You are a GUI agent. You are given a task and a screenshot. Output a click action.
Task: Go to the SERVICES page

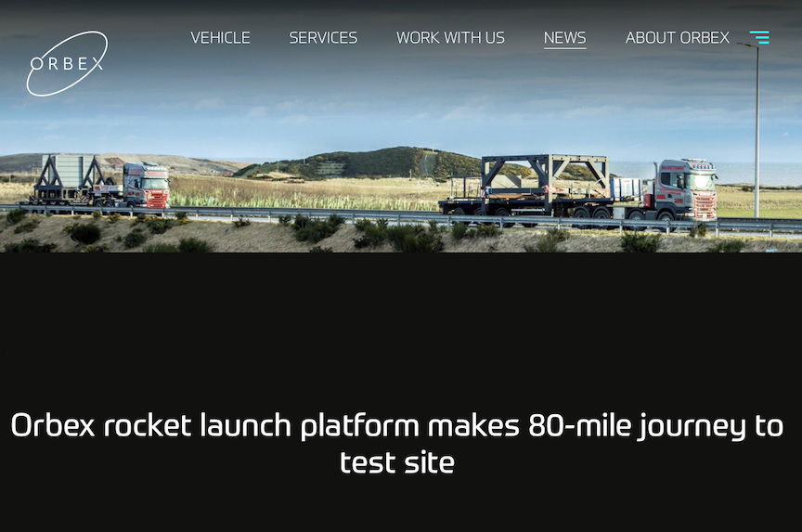point(323,37)
